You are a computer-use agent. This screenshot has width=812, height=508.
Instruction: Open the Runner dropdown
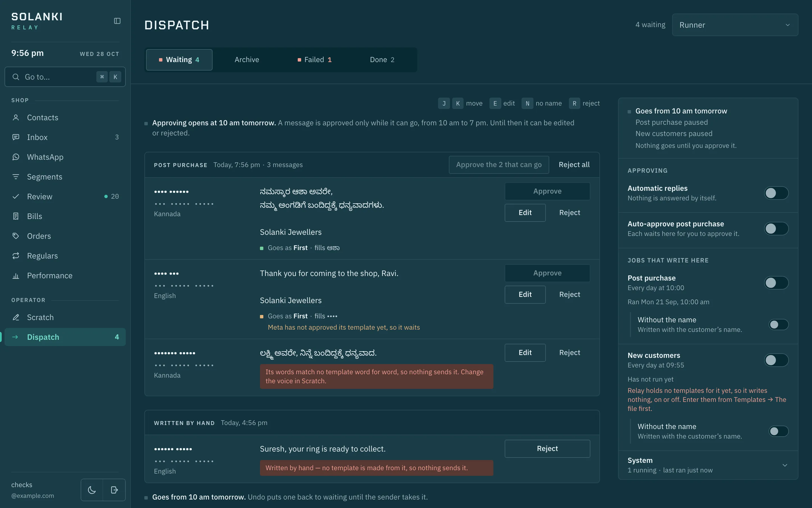coord(735,25)
